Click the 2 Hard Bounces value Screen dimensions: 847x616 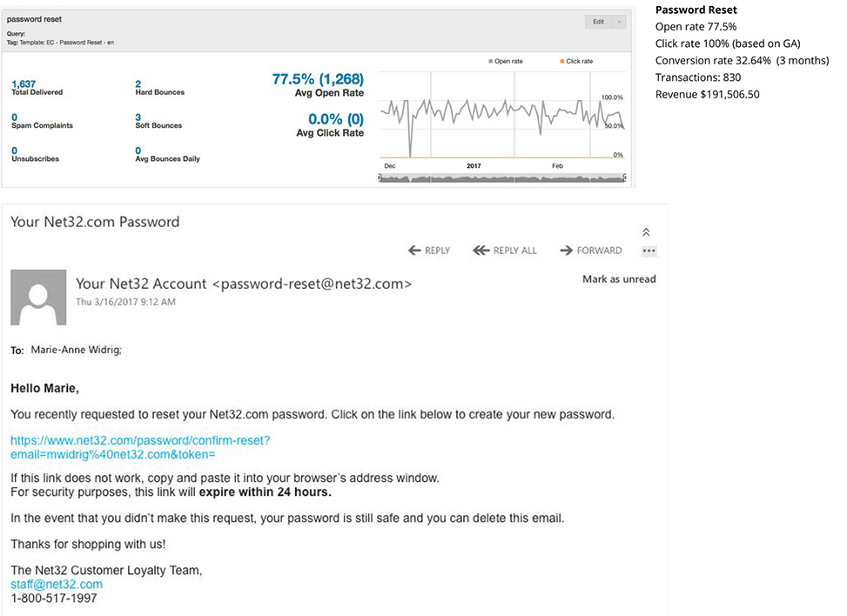coord(138,84)
